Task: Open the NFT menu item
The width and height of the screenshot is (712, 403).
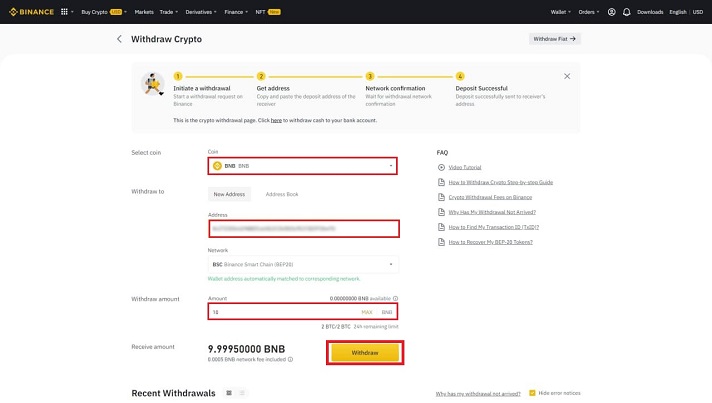Action: (x=268, y=12)
